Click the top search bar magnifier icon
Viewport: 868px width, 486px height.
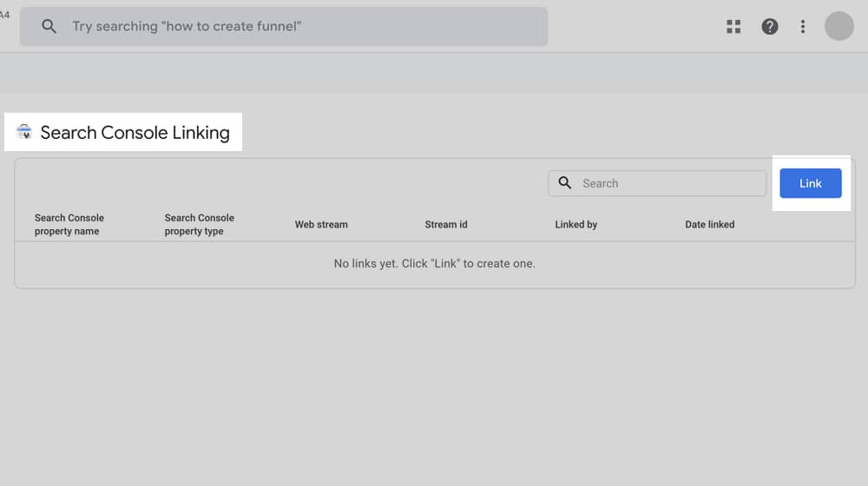pyautogui.click(x=49, y=26)
